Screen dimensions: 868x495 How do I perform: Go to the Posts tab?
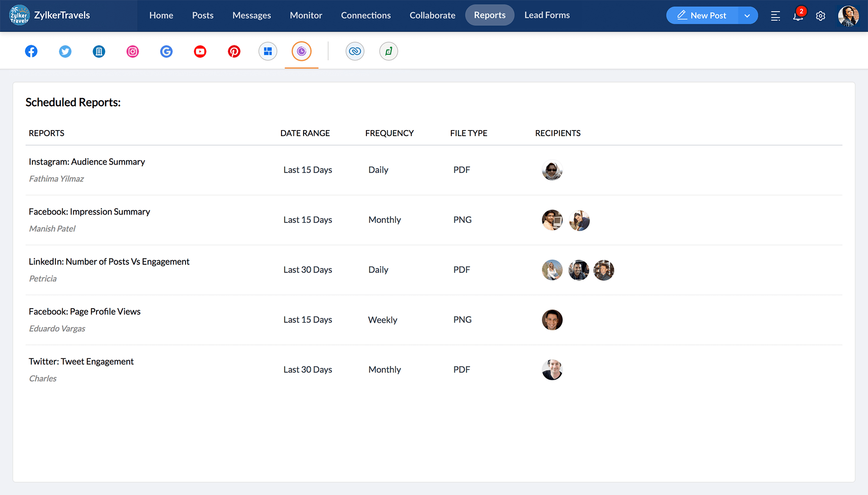pos(203,15)
